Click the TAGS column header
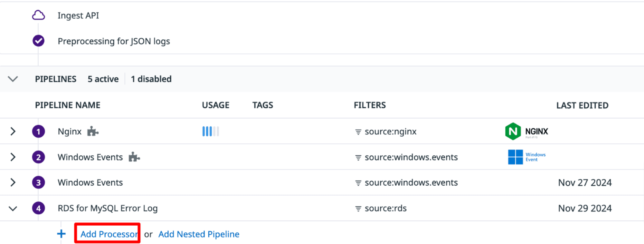This screenshot has height=244, width=644. 263,105
